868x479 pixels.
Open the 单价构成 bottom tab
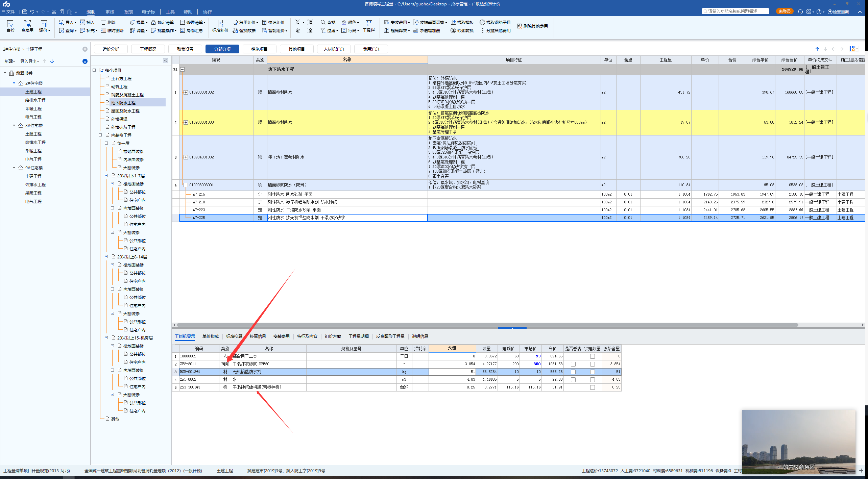tap(210, 336)
